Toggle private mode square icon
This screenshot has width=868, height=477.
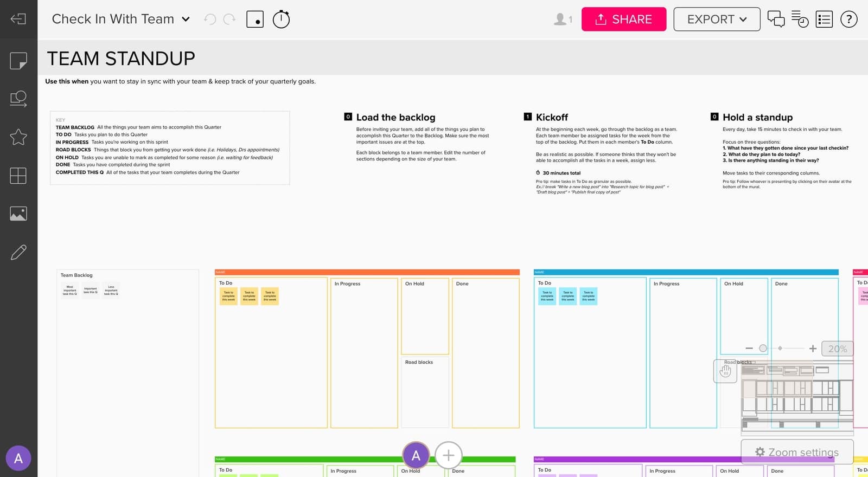255,19
